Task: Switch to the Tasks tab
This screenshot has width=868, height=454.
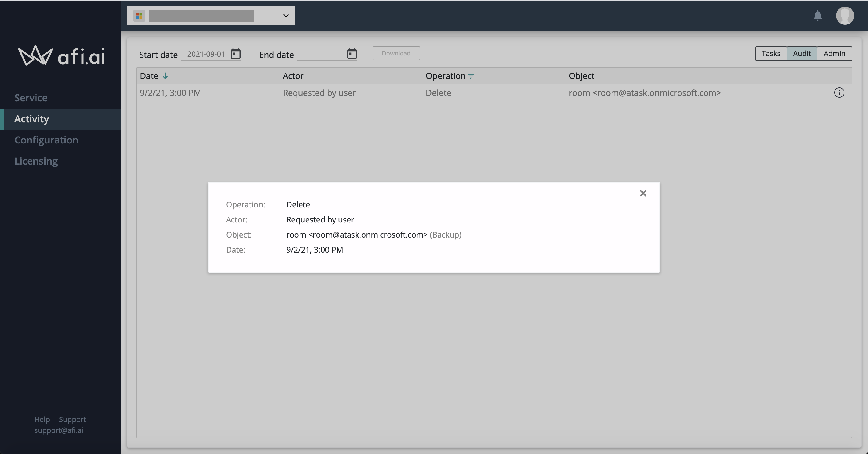Action: pos(771,54)
